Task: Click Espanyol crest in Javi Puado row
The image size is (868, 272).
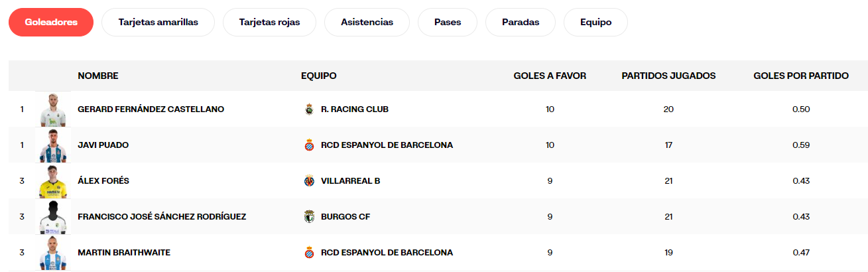Action: [x=308, y=145]
